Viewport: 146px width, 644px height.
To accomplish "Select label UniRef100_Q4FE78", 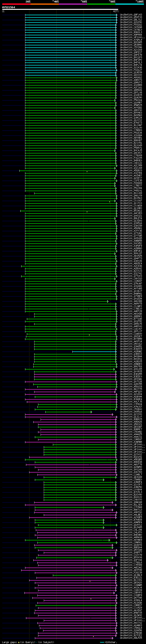I will click(131, 55).
